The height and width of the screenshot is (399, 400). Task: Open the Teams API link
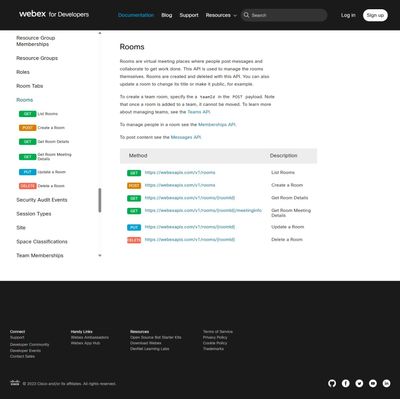tap(199, 112)
